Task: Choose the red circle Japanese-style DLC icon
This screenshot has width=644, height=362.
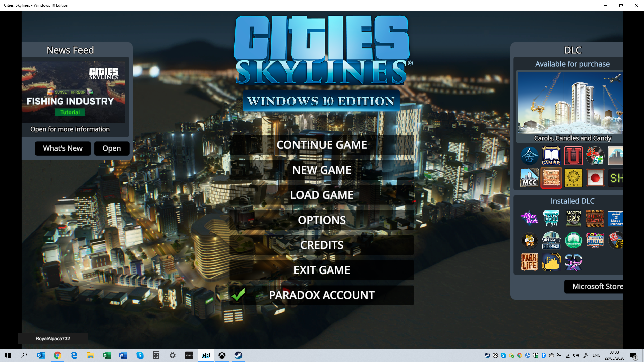Action: pyautogui.click(x=595, y=178)
